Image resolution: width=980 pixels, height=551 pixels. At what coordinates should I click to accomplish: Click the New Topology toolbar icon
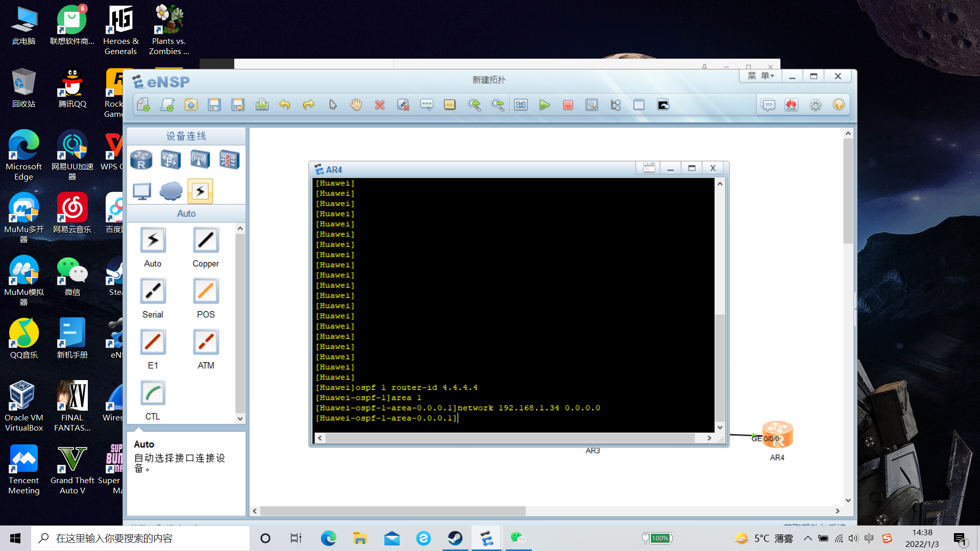[143, 105]
